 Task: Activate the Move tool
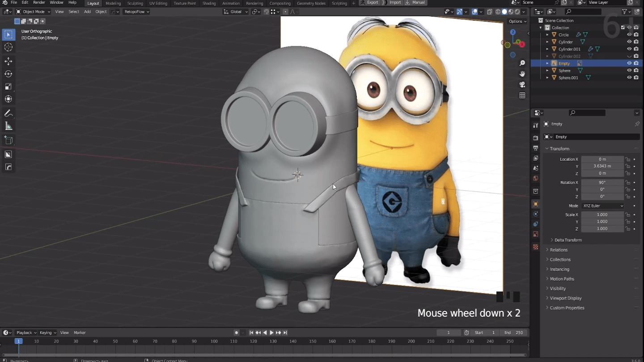8,61
